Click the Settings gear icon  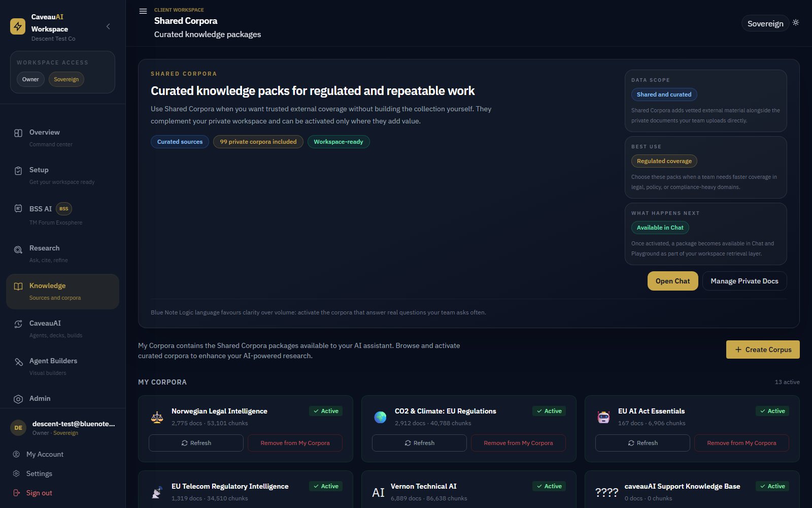[x=16, y=473]
